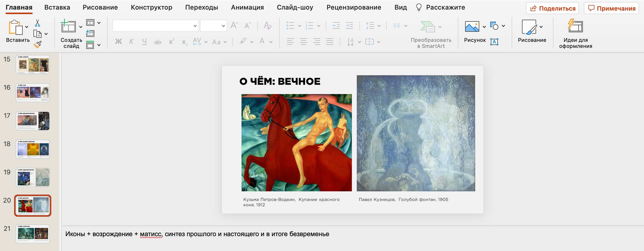Clear text formatting with eraser icon

267,25
